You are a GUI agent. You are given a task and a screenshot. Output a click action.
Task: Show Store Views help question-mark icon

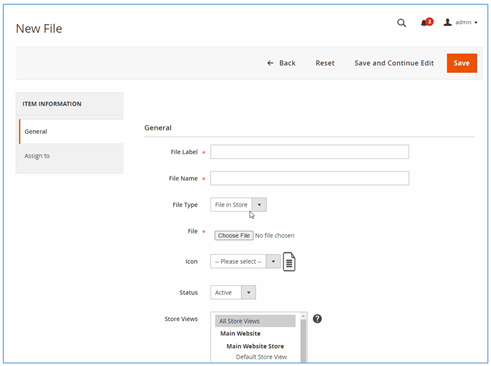tap(317, 319)
